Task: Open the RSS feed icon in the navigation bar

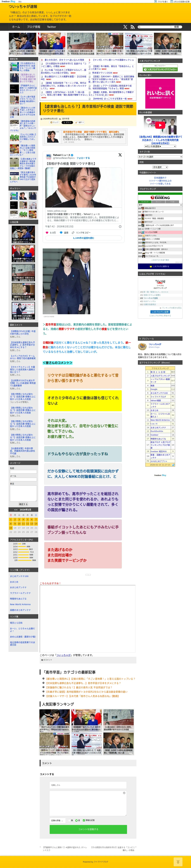Action: [x=132, y=27]
